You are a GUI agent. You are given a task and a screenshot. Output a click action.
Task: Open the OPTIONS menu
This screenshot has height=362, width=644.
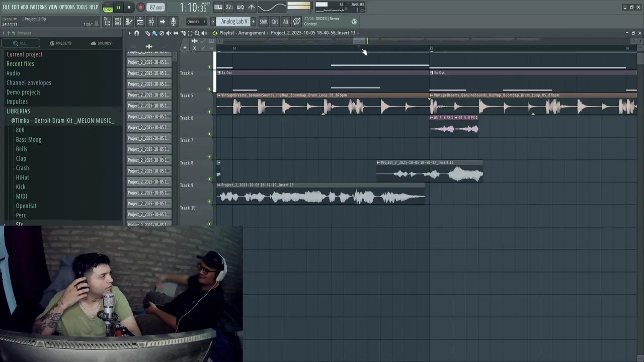[x=67, y=7]
